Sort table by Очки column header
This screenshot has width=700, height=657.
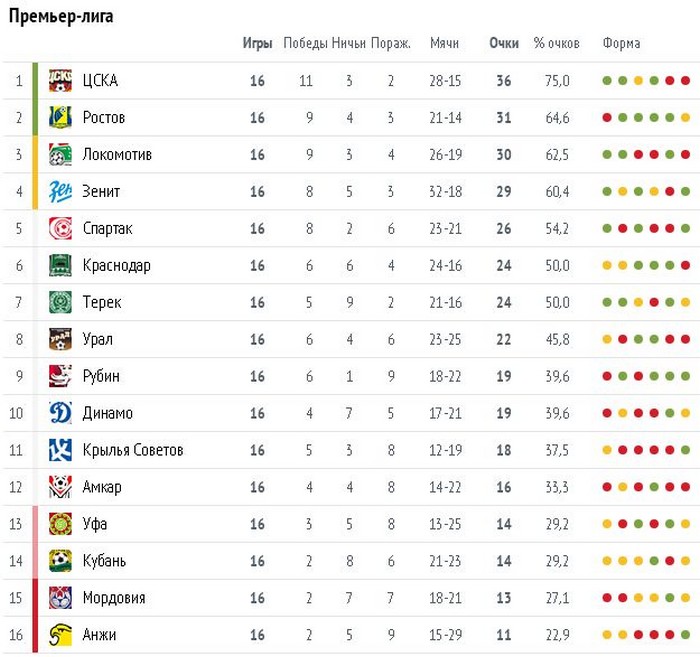coord(504,44)
